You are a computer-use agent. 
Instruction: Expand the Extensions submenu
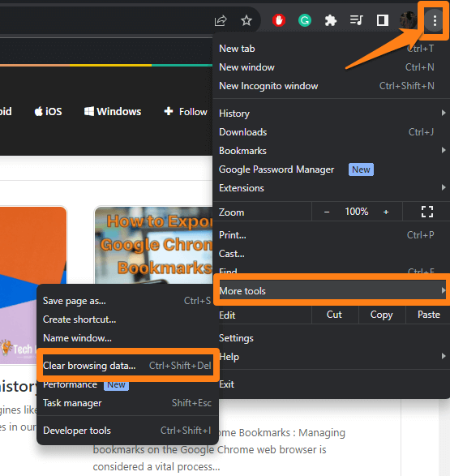[332, 188]
